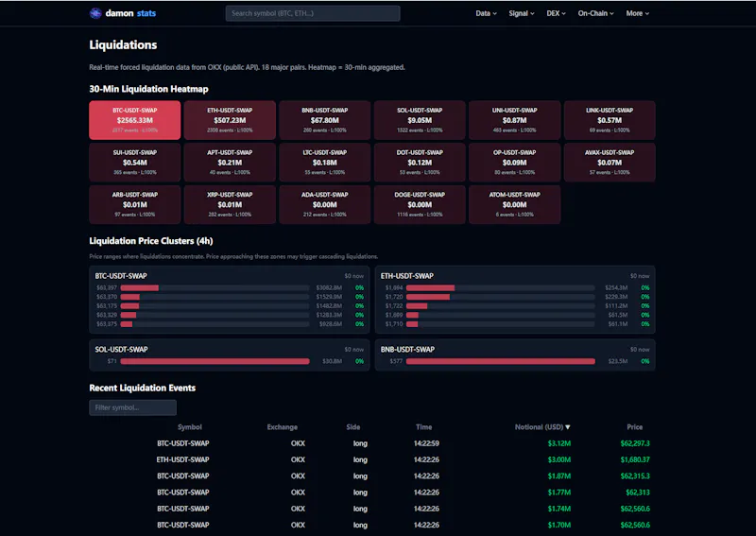Click the $3.00M notional cell
The width and height of the screenshot is (756, 536).
[558, 459]
